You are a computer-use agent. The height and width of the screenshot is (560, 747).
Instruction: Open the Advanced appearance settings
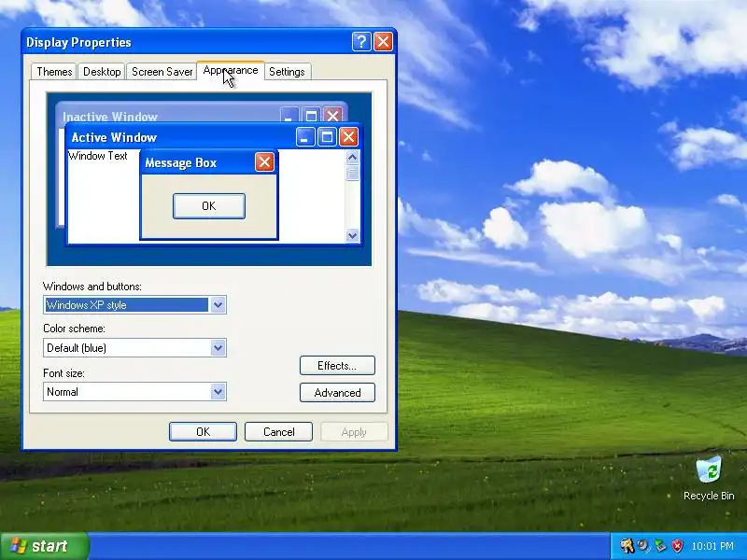point(337,393)
